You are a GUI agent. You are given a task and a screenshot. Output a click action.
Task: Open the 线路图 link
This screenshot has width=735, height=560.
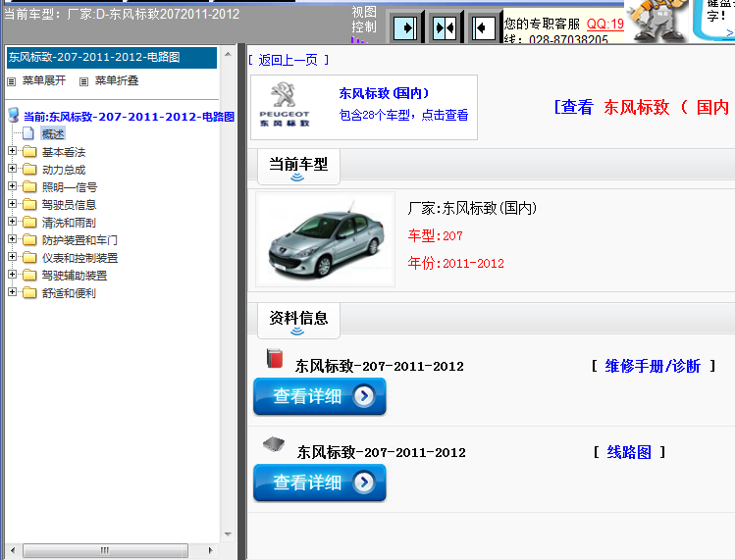pos(629,452)
